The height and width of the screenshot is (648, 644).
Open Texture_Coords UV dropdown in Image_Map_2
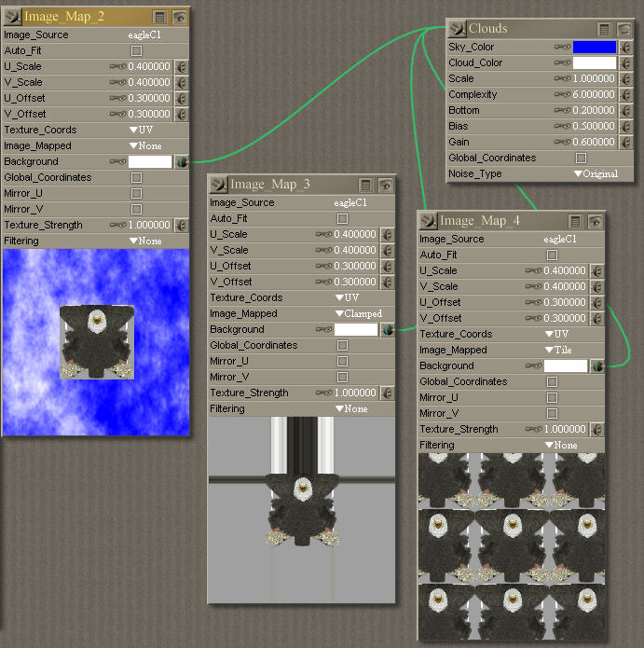pyautogui.click(x=142, y=130)
